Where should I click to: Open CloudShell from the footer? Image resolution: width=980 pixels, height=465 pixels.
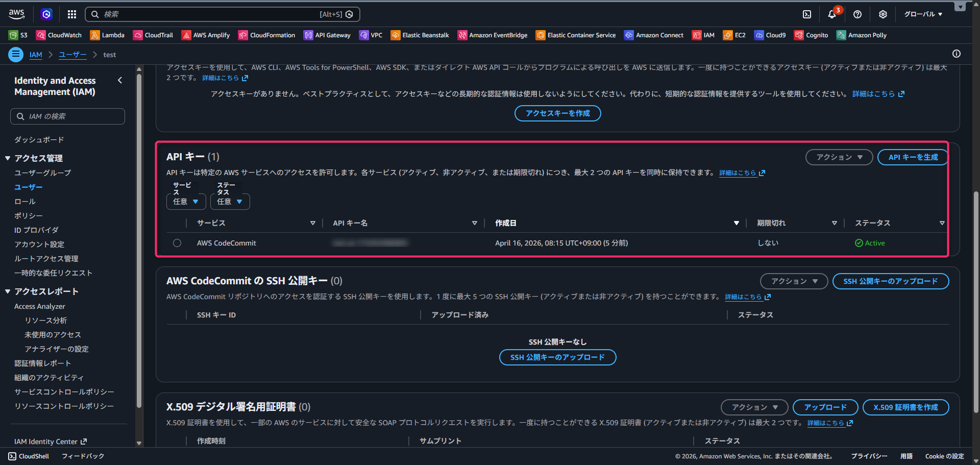29,456
